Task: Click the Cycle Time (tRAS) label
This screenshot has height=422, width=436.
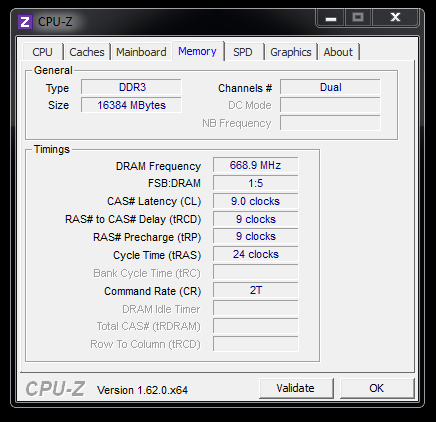Action: (x=157, y=255)
